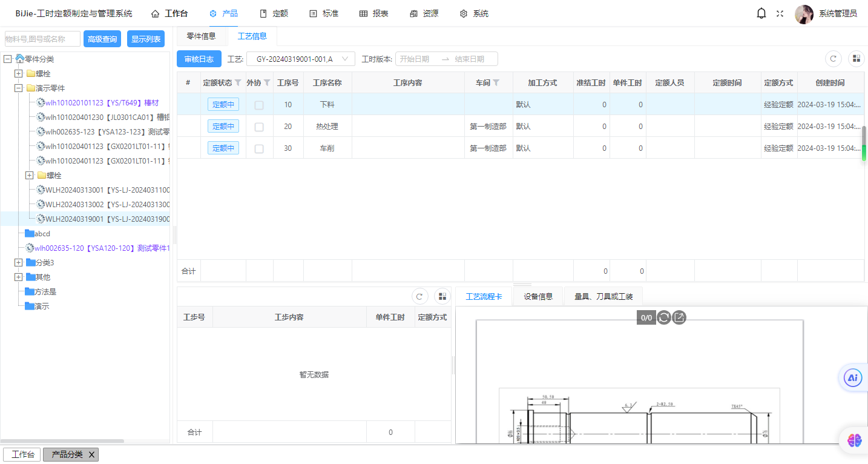Open the filter on the 定额状态 column
Viewport: 868px width, 464px height.
pos(238,82)
